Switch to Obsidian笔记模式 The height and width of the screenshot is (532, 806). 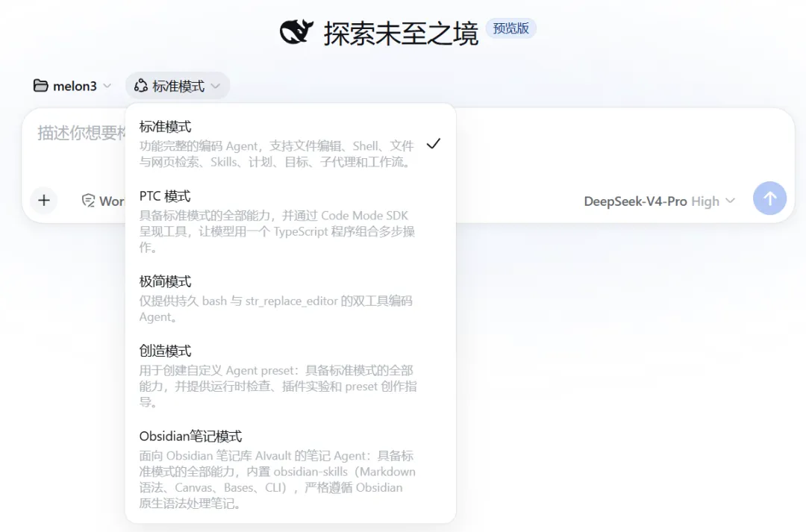[x=290, y=469]
